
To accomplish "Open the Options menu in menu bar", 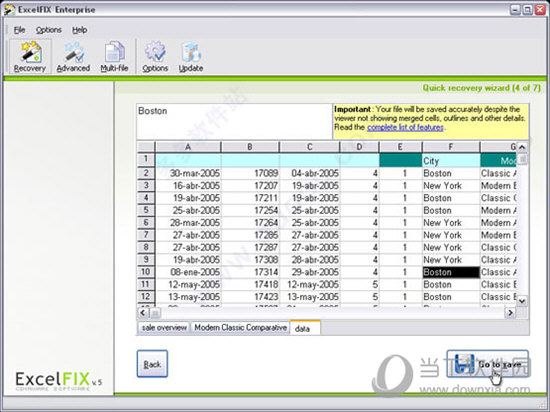I will click(x=49, y=30).
